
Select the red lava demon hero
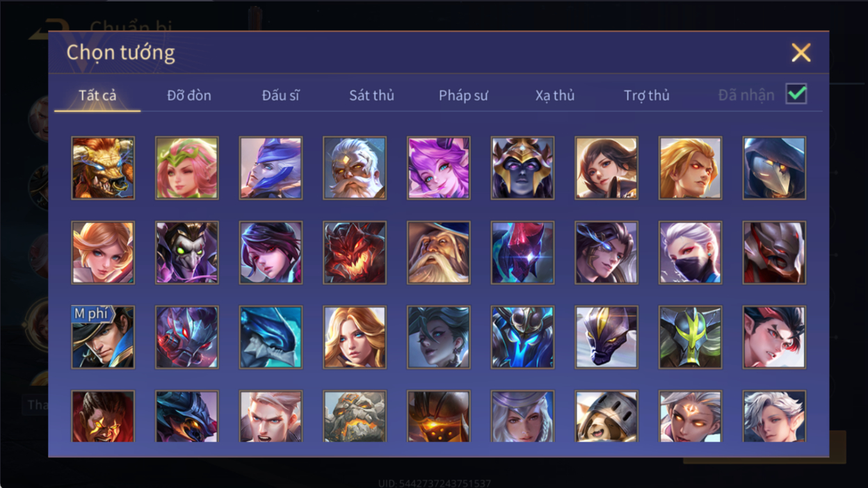(x=355, y=252)
